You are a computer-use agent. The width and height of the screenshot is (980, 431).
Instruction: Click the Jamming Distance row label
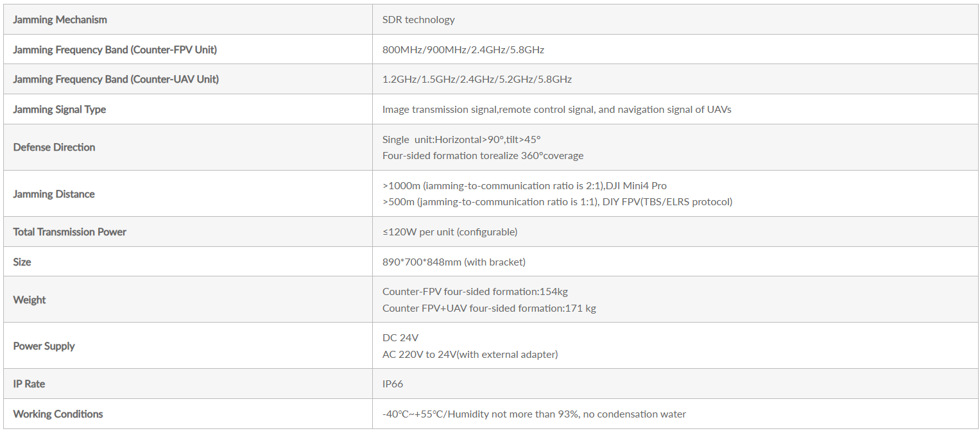coord(54,194)
